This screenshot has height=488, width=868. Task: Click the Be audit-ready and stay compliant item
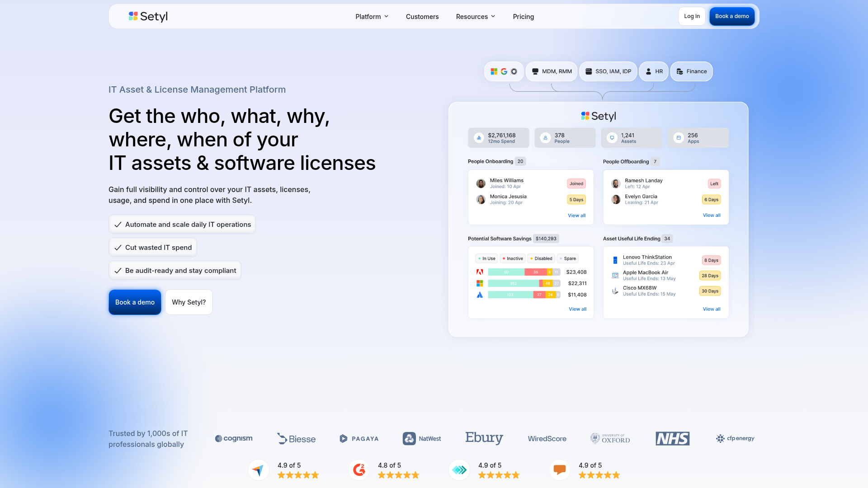pyautogui.click(x=175, y=271)
